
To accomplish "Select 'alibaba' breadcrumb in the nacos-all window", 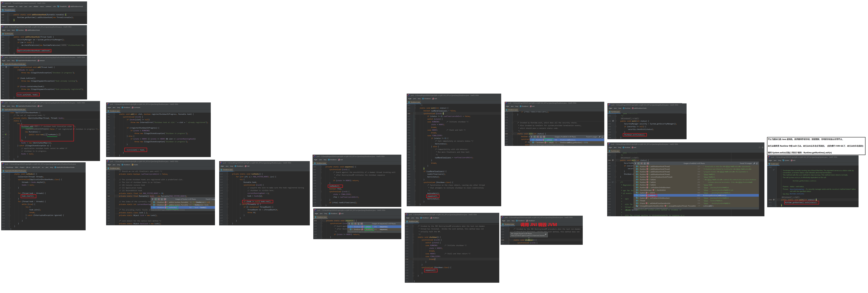I will pyautogui.click(x=36, y=6).
